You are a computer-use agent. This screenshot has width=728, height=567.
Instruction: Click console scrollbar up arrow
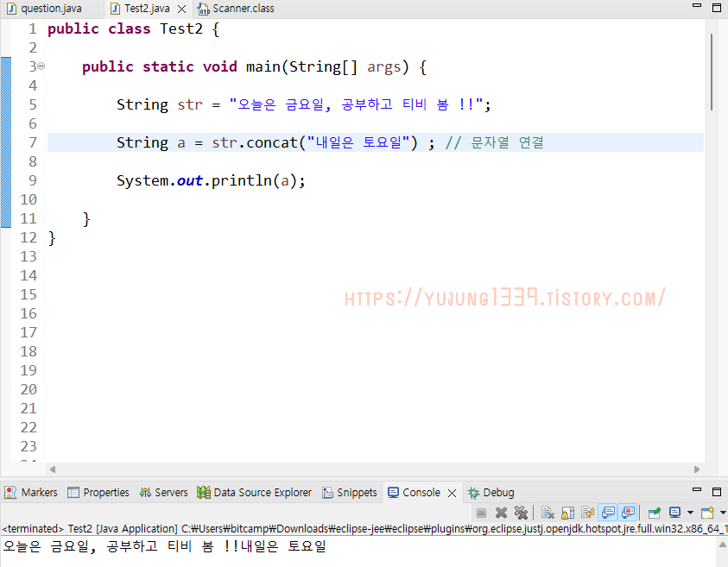tap(723, 545)
